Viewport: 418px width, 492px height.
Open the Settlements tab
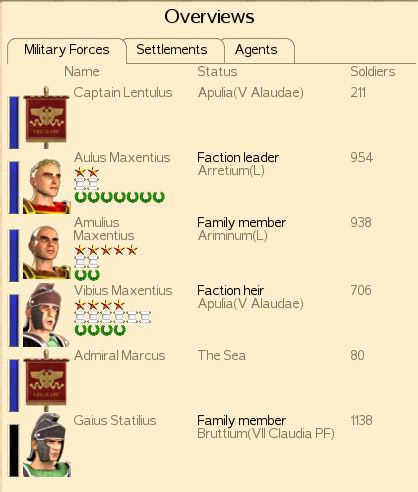[172, 50]
